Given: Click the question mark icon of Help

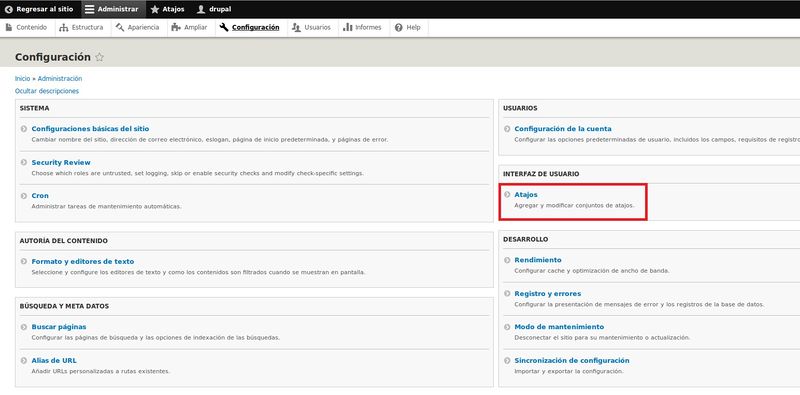Looking at the screenshot, I should [x=398, y=28].
